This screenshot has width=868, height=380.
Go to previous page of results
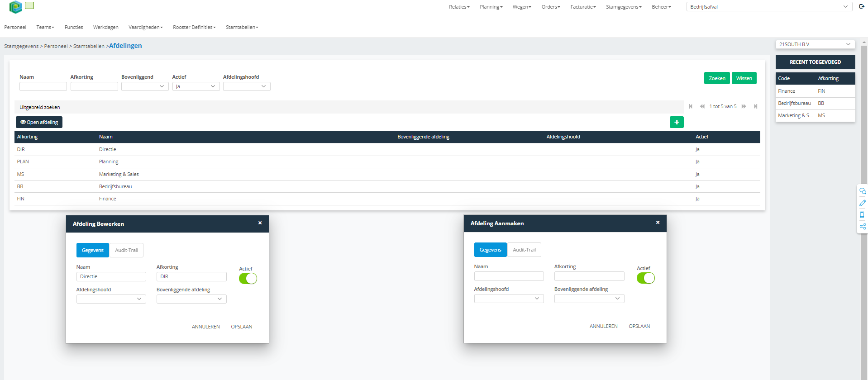702,106
